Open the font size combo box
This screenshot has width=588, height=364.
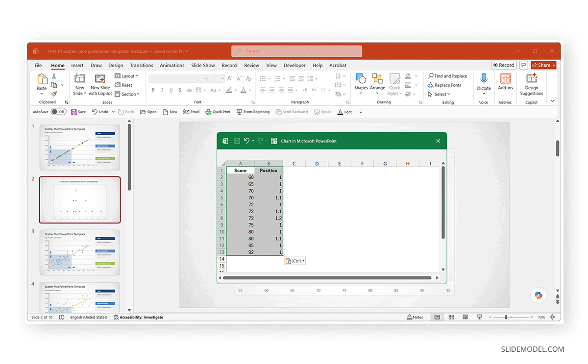(216, 78)
